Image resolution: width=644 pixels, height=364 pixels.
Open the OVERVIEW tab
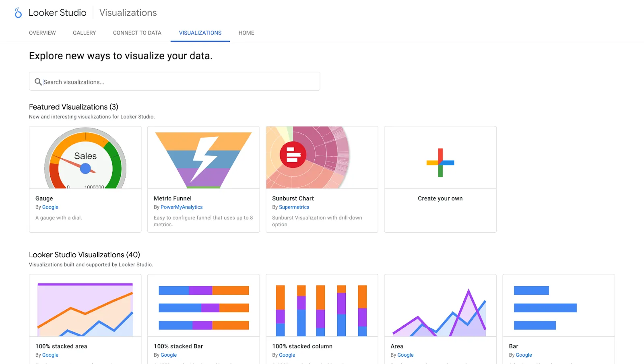pyautogui.click(x=42, y=33)
